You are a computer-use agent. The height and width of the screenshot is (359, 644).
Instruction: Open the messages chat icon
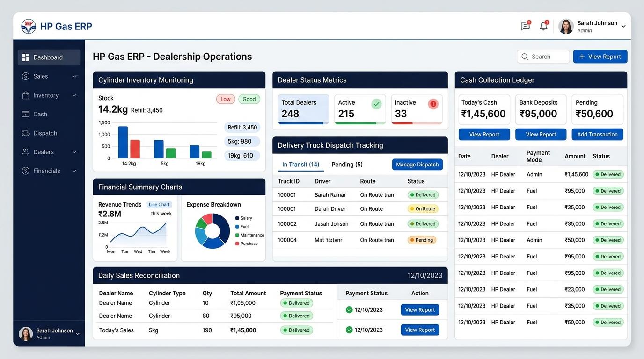pyautogui.click(x=526, y=26)
